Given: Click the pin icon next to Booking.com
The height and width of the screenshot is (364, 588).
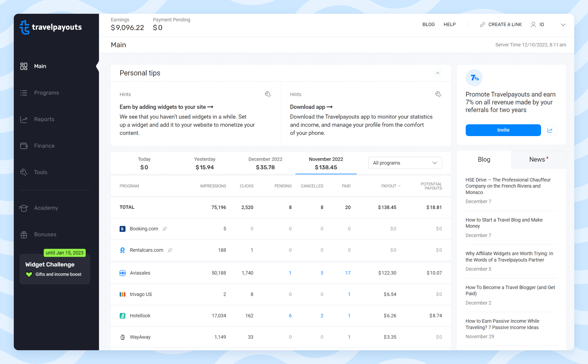Looking at the screenshot, I should (165, 229).
